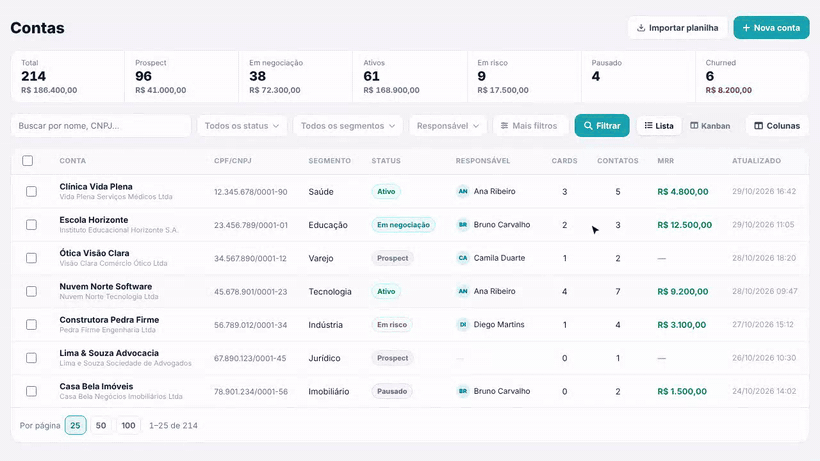Viewport: 820px width, 461px height.
Task: Click the Importar planilha download icon
Action: point(641,28)
